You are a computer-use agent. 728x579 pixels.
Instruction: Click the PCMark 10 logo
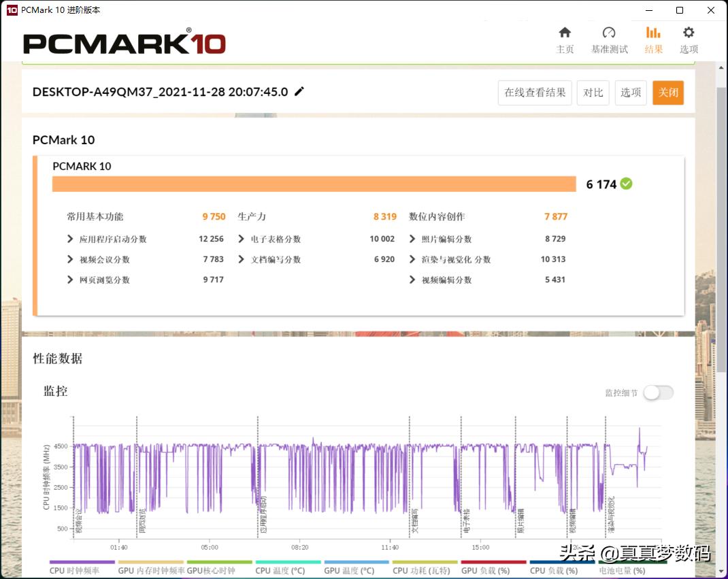(125, 42)
